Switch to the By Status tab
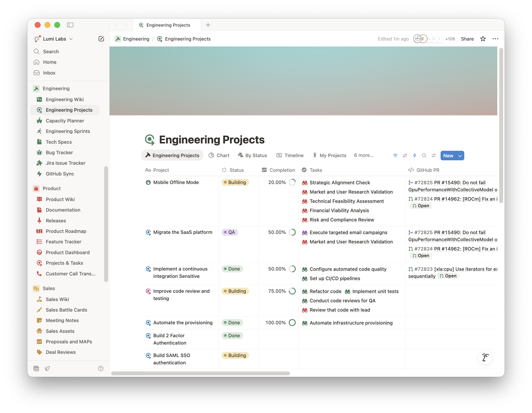Image resolution: width=532 pixels, height=413 pixels. click(x=252, y=155)
